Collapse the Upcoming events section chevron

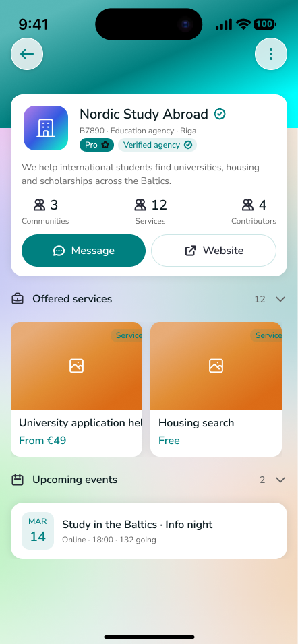click(x=280, y=480)
